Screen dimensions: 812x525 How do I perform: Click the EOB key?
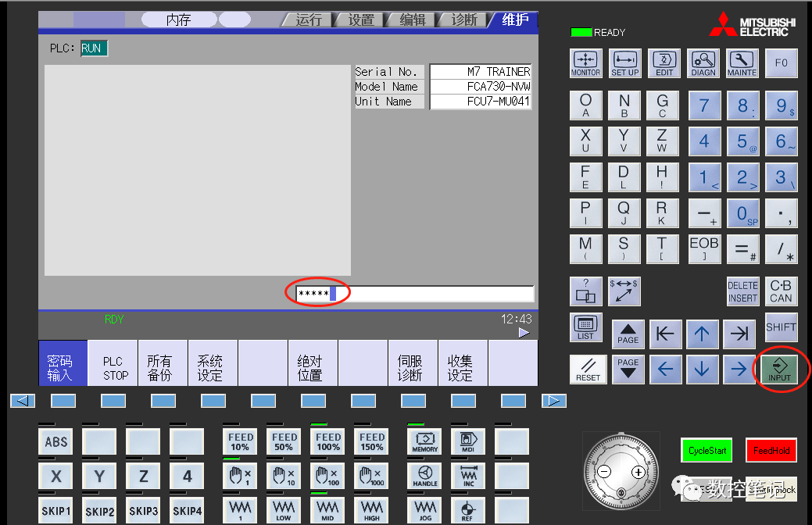click(x=704, y=249)
